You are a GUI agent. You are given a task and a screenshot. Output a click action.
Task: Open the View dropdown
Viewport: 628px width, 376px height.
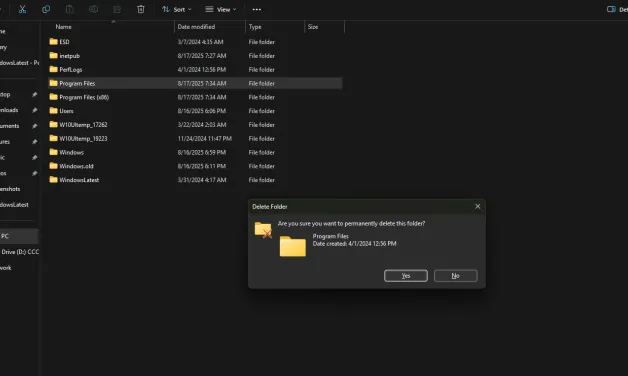point(221,9)
